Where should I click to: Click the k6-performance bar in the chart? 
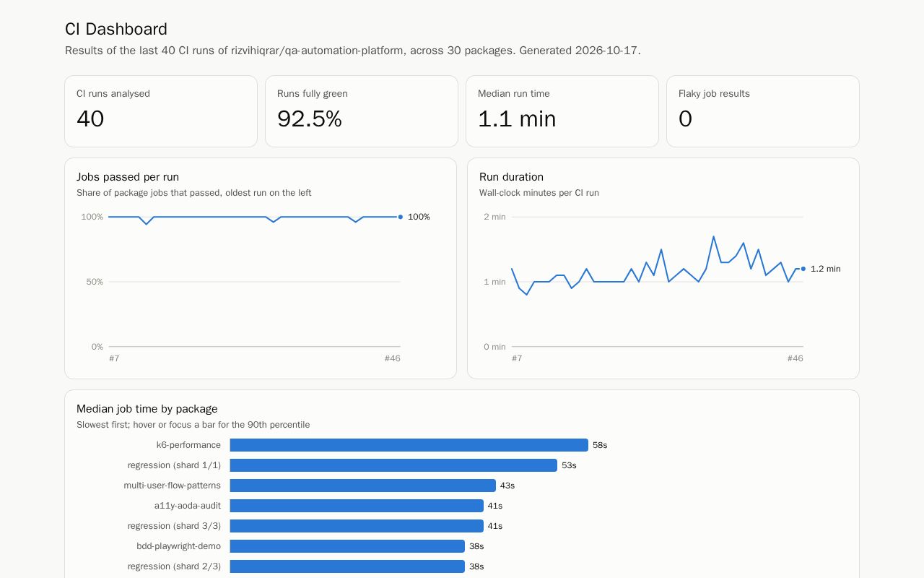point(409,445)
